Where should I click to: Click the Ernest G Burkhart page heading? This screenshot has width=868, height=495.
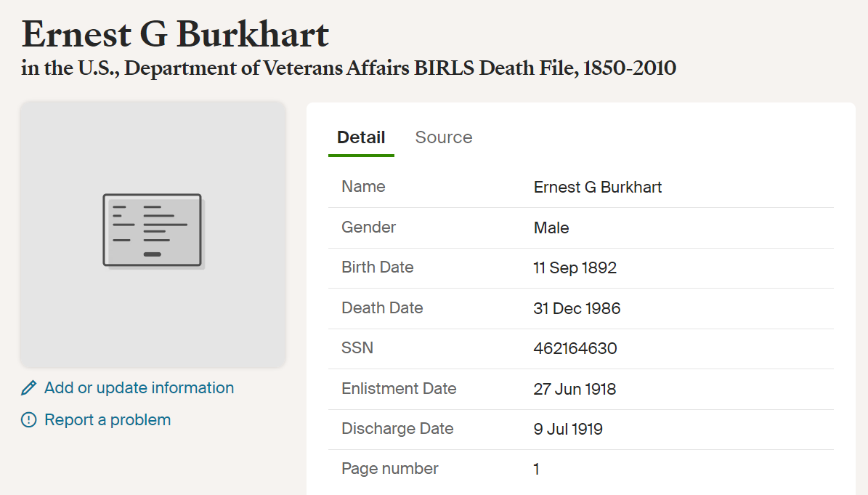(x=175, y=34)
